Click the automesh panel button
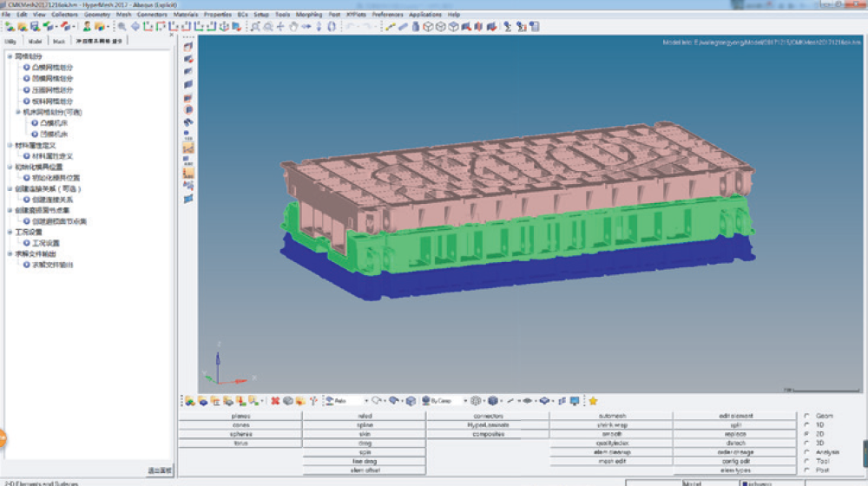Image resolution: width=868 pixels, height=486 pixels. click(x=611, y=416)
